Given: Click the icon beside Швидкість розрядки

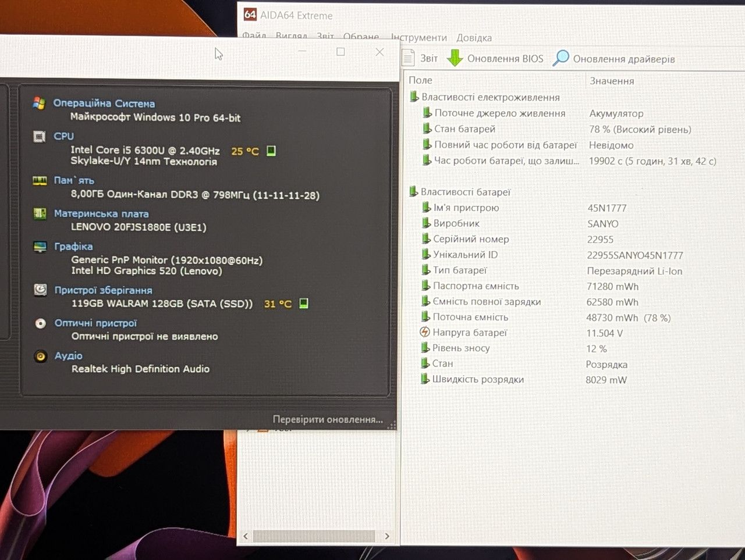Looking at the screenshot, I should coord(425,379).
